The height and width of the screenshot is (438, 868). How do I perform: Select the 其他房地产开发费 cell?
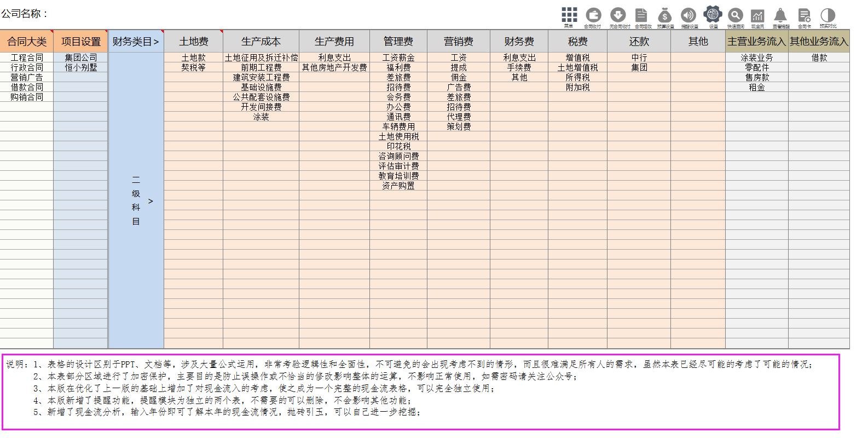pos(334,67)
